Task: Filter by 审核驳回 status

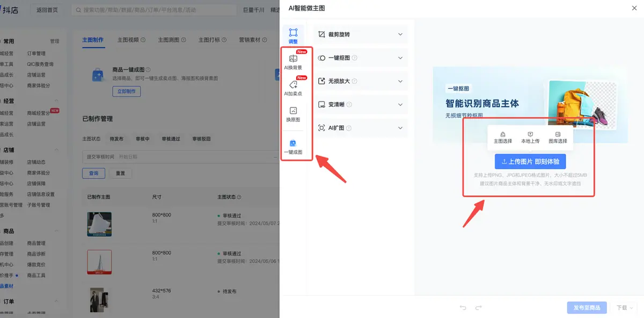Action: tap(201, 139)
